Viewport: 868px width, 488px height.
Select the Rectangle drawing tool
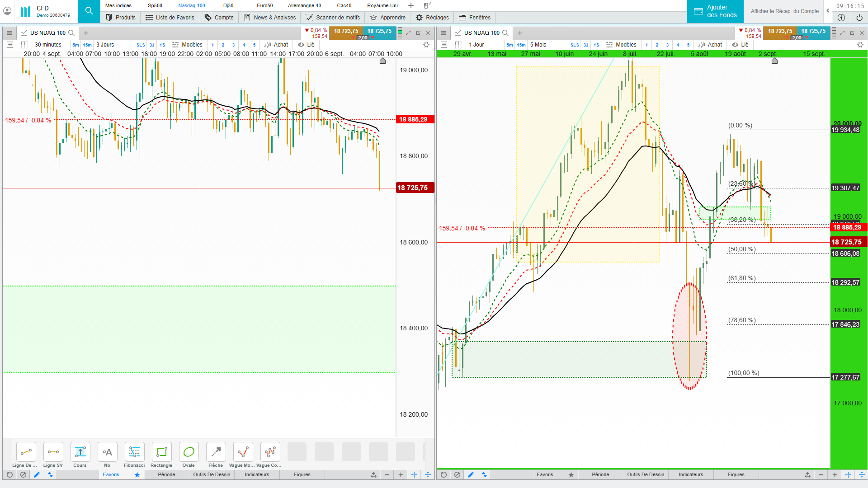161,452
